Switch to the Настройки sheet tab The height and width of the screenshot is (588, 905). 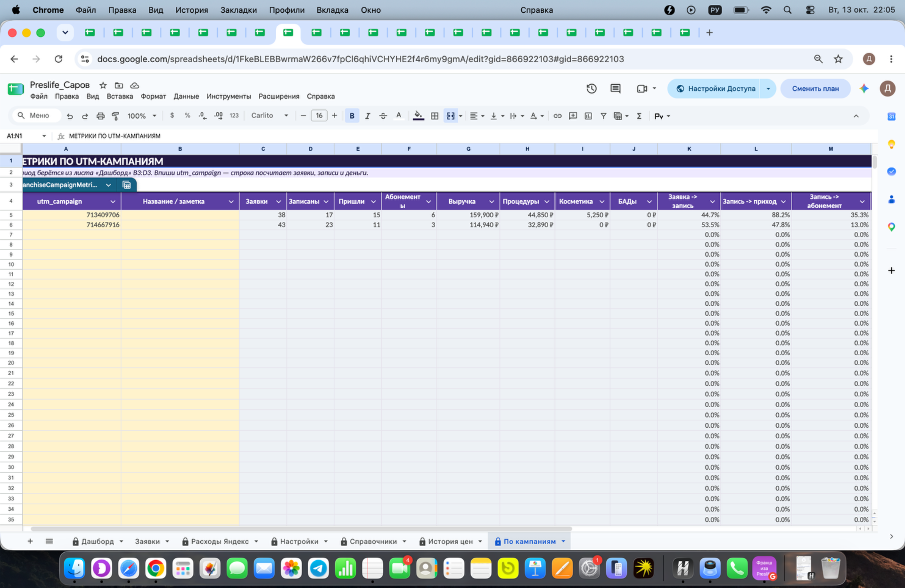coord(299,541)
